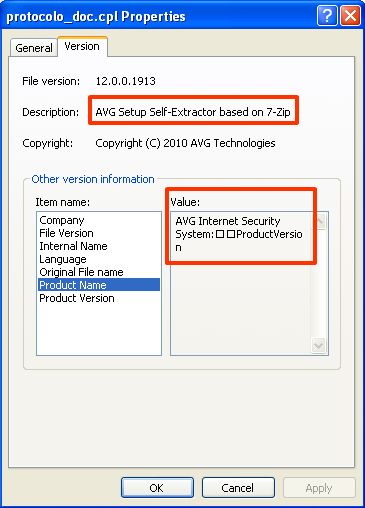Click the OK button
The image size is (365, 508).
click(x=157, y=488)
